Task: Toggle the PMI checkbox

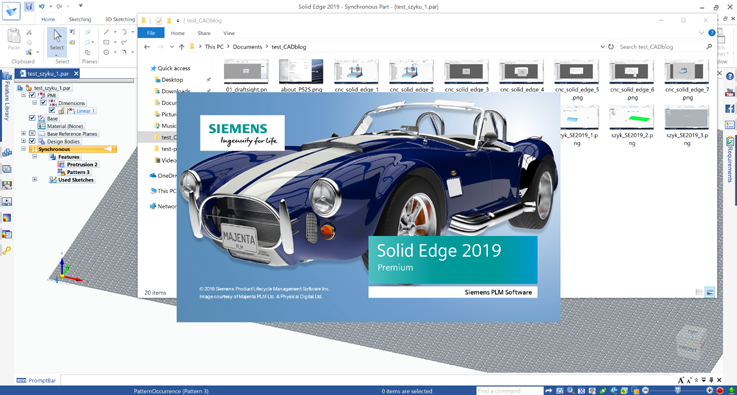Action: point(32,95)
